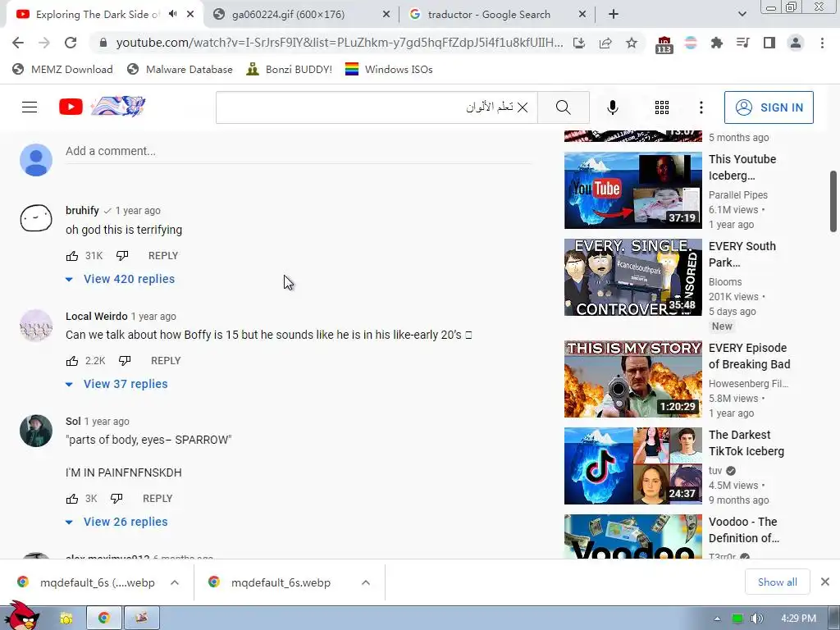840x630 pixels.
Task: Show hidden system tray icons
Action: tap(717, 619)
